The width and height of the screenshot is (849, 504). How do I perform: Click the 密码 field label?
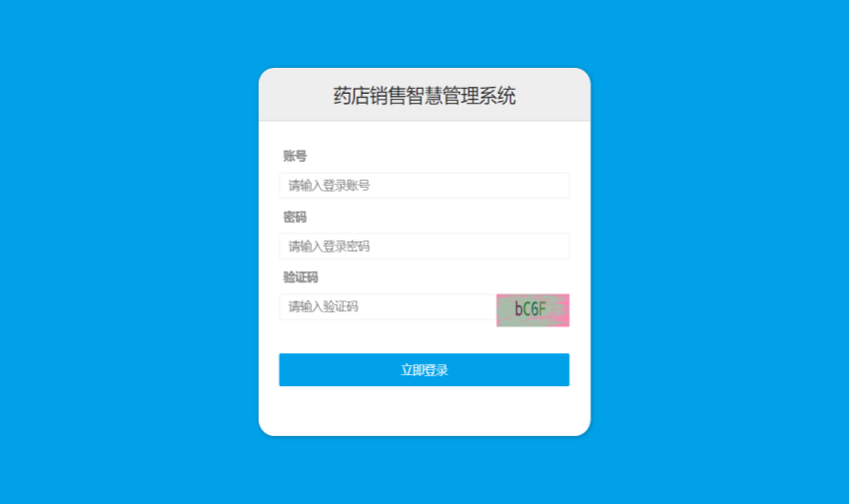[295, 218]
